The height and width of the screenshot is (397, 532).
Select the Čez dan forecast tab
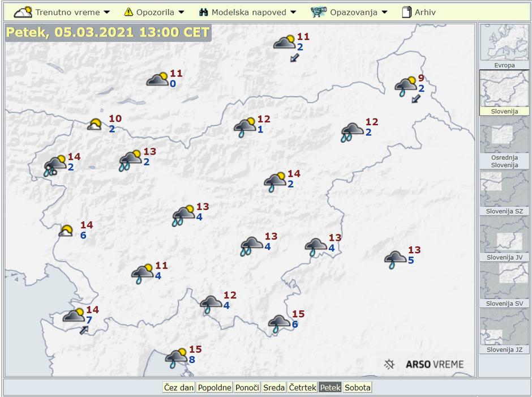(179, 387)
